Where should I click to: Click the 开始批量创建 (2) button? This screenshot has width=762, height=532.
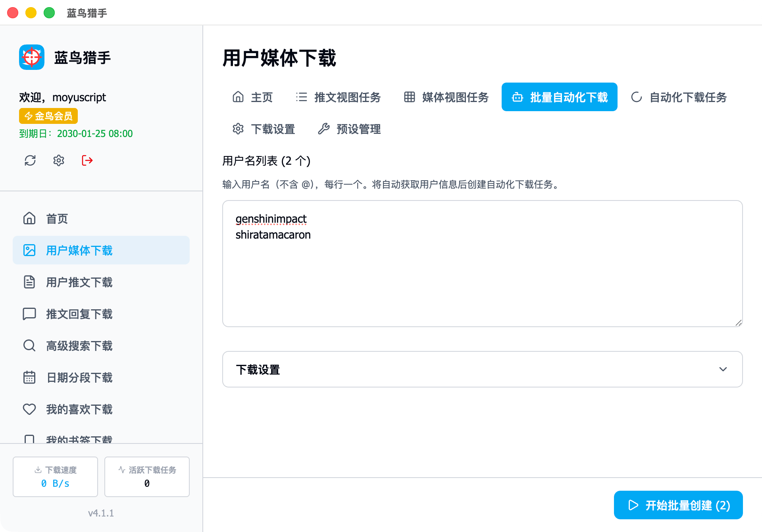click(678, 505)
